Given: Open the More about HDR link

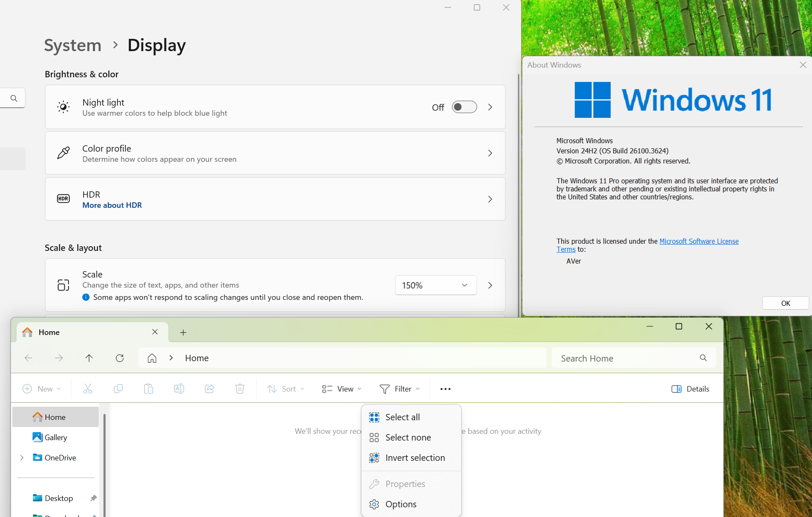Looking at the screenshot, I should point(112,205).
